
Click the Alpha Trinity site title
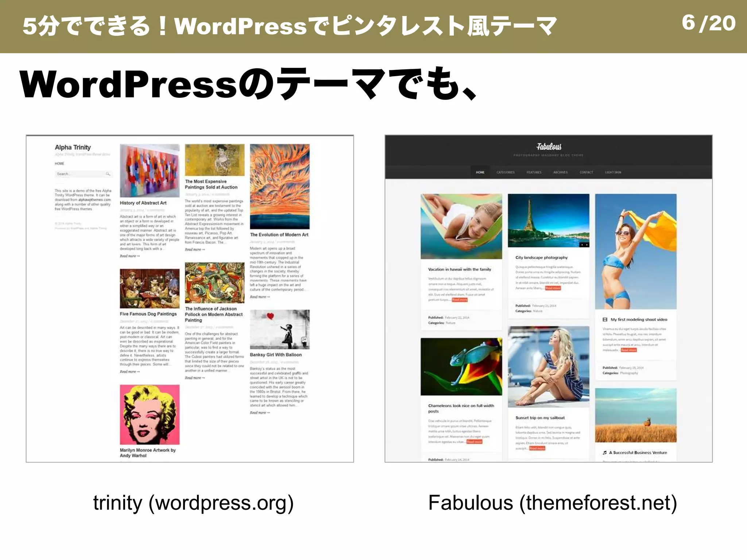[x=73, y=147]
